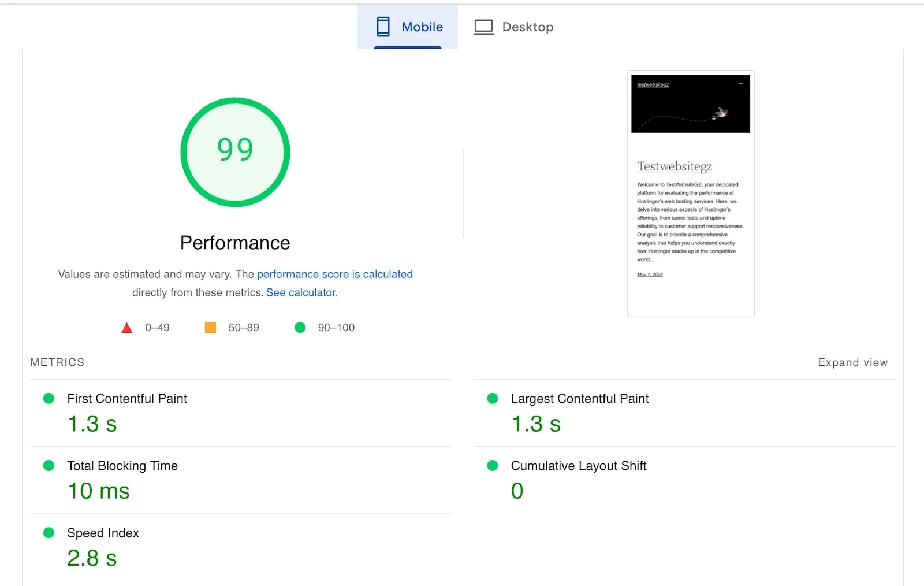
Task: Click the orange square legend icon
Action: [x=210, y=327]
